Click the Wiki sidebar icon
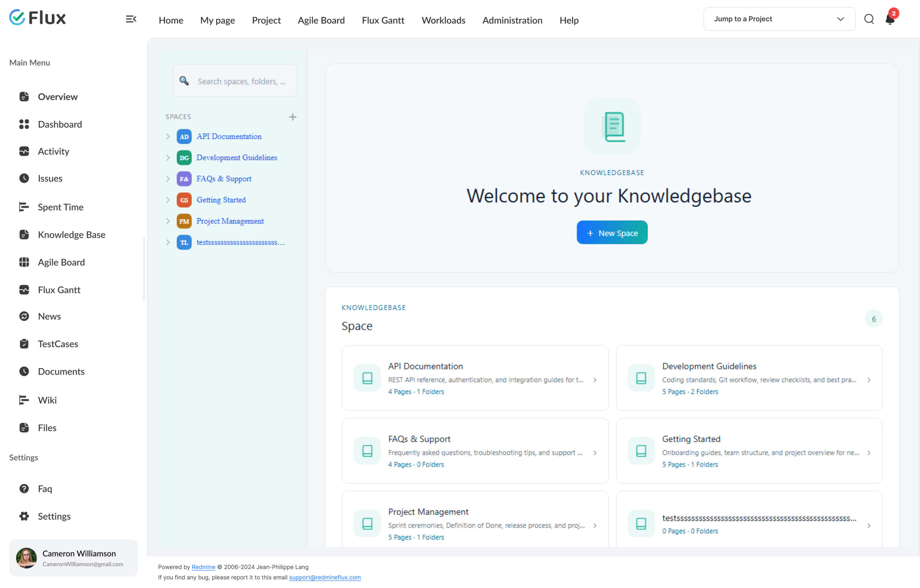Image resolution: width=920 pixels, height=588 pixels. point(24,400)
